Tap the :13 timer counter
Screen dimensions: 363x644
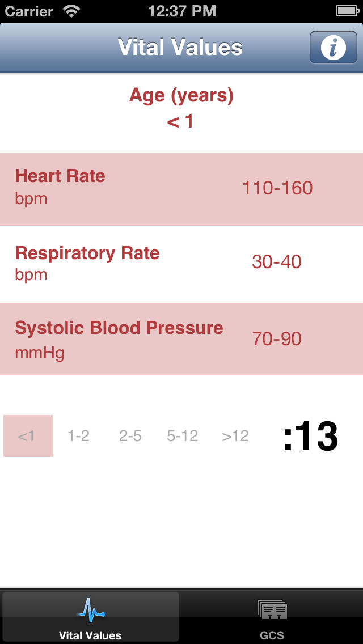310,437
